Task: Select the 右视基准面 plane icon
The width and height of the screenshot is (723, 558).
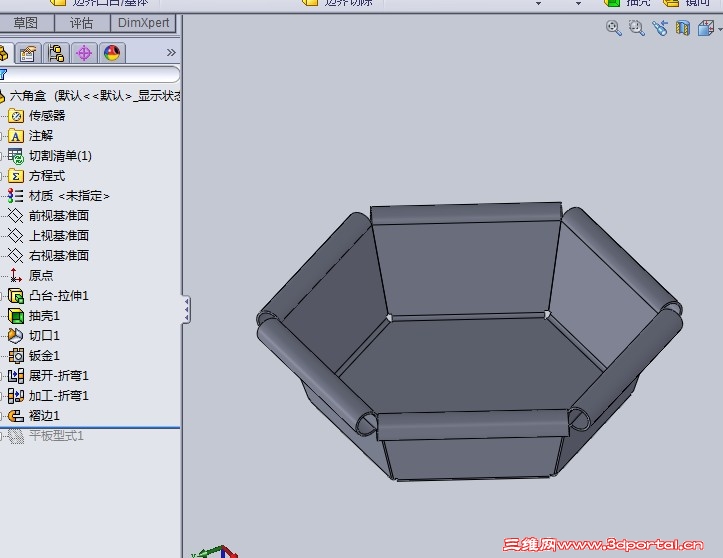Action: (x=16, y=255)
